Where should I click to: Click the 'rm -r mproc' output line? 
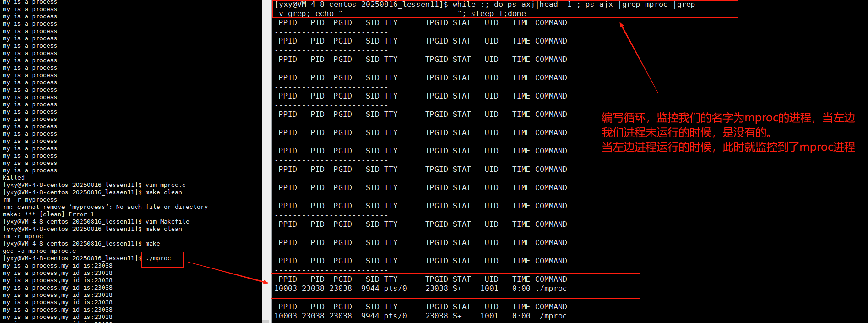[x=23, y=236]
